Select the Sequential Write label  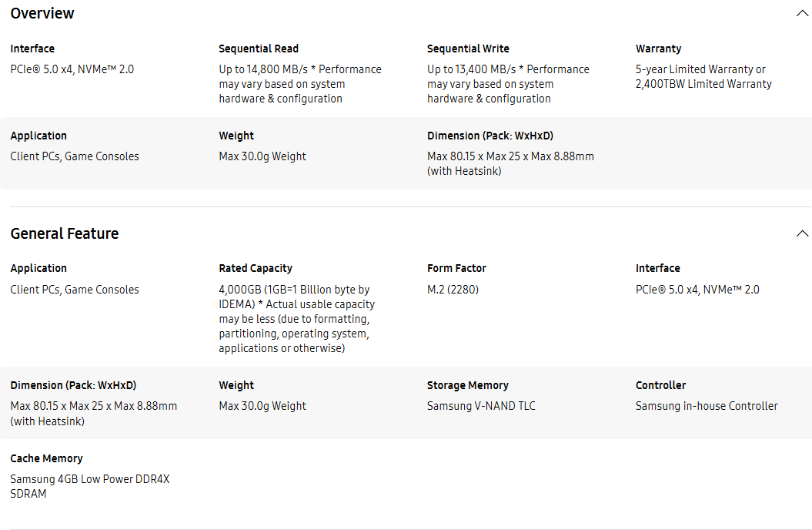[x=468, y=49]
